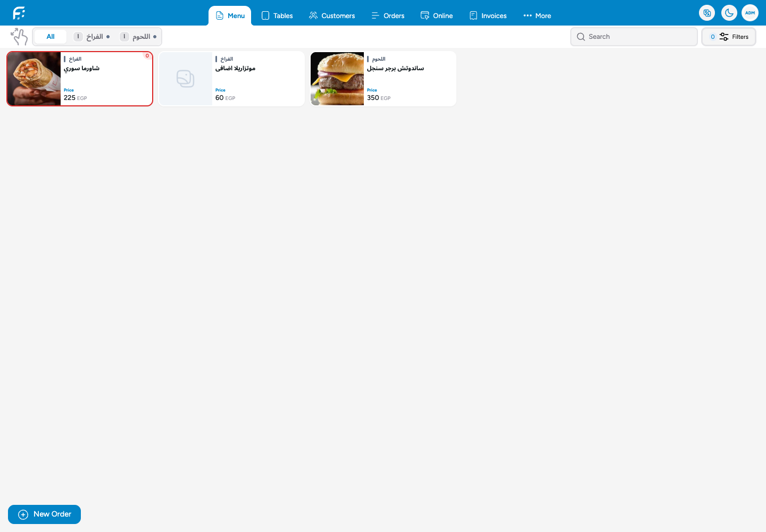Switch to the Menu tab

(x=230, y=16)
